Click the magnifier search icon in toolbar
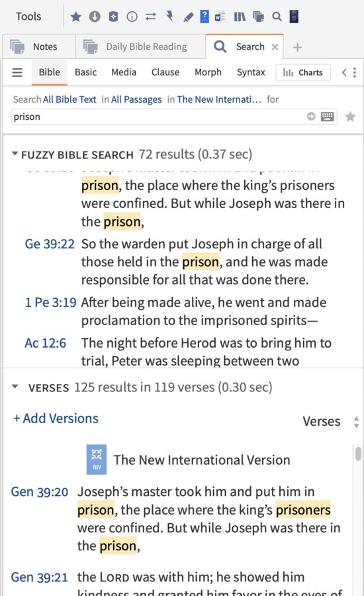 277,17
